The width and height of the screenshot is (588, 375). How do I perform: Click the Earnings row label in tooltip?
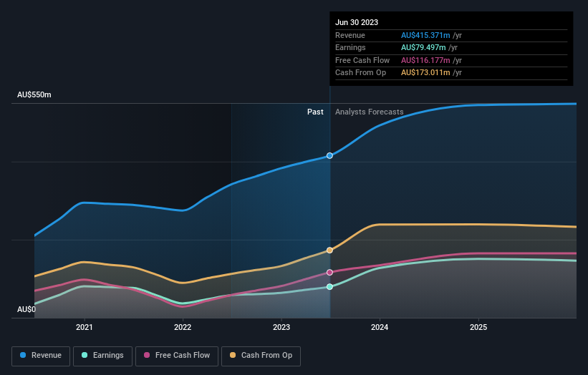pyautogui.click(x=350, y=47)
